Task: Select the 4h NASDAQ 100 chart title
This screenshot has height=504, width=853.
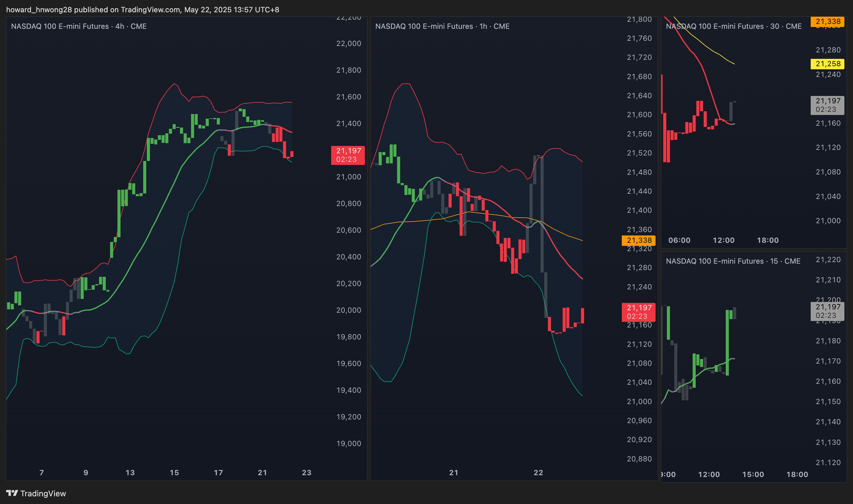Action: click(x=79, y=26)
